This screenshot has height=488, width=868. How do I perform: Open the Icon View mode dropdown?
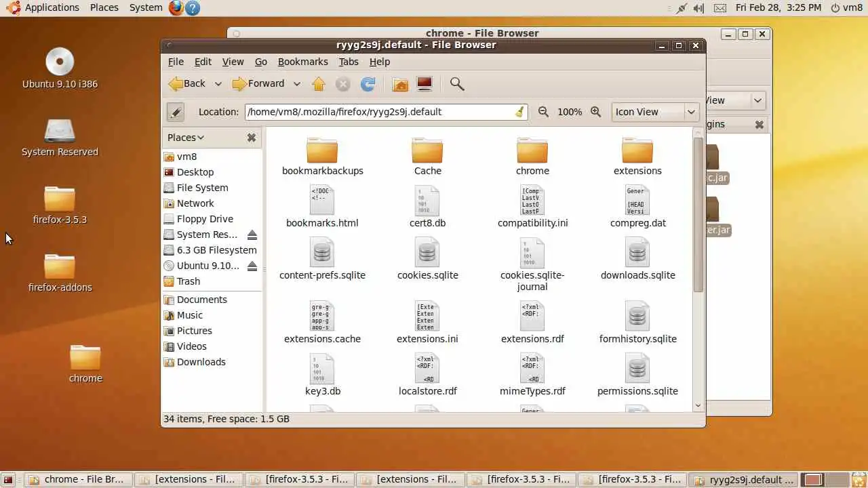pyautogui.click(x=654, y=112)
